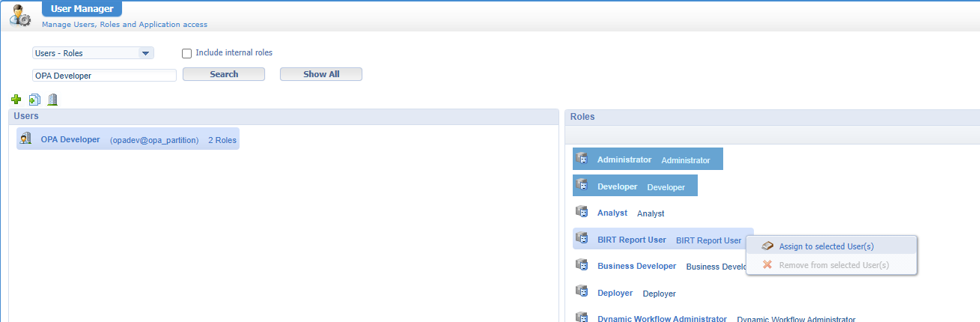980x322 pixels.
Task: Click the copy document toolbar icon
Action: (34, 100)
